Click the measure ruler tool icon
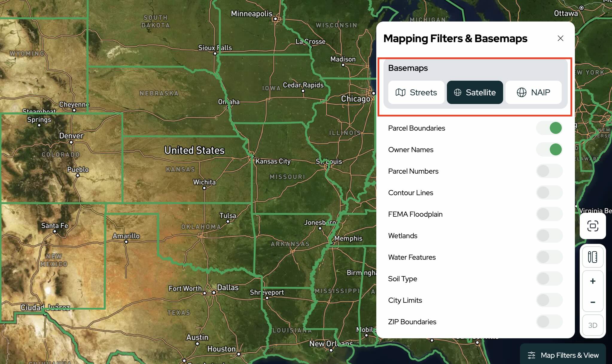 (x=593, y=257)
